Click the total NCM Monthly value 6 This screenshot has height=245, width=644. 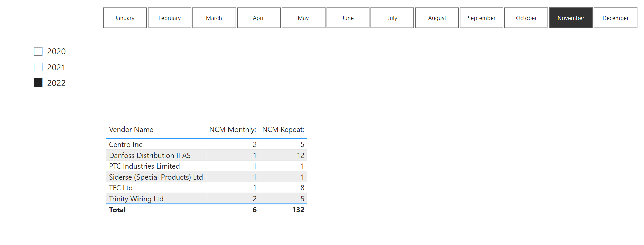click(x=255, y=210)
